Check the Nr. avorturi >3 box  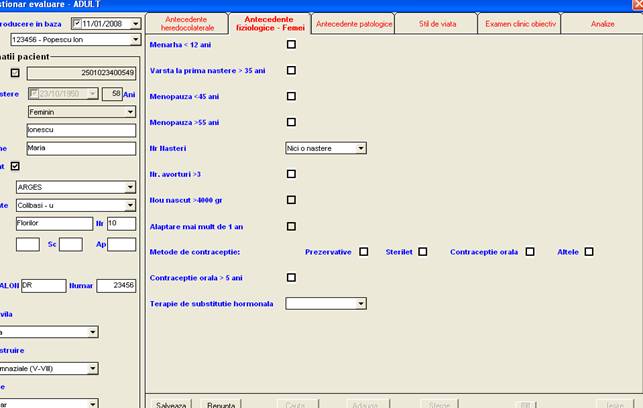pos(291,174)
